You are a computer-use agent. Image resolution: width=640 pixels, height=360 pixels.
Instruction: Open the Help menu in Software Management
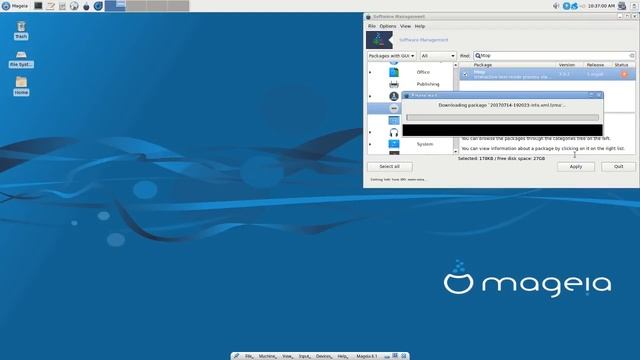[x=420, y=26]
